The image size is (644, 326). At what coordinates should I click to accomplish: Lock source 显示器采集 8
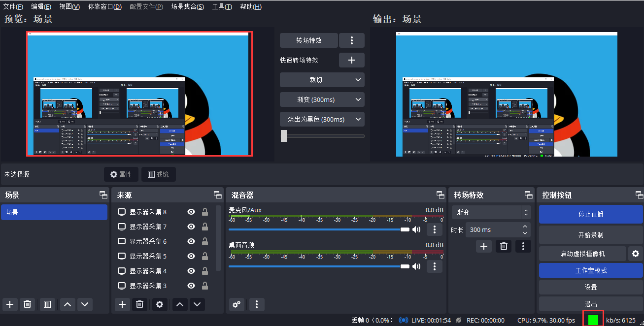tap(204, 212)
